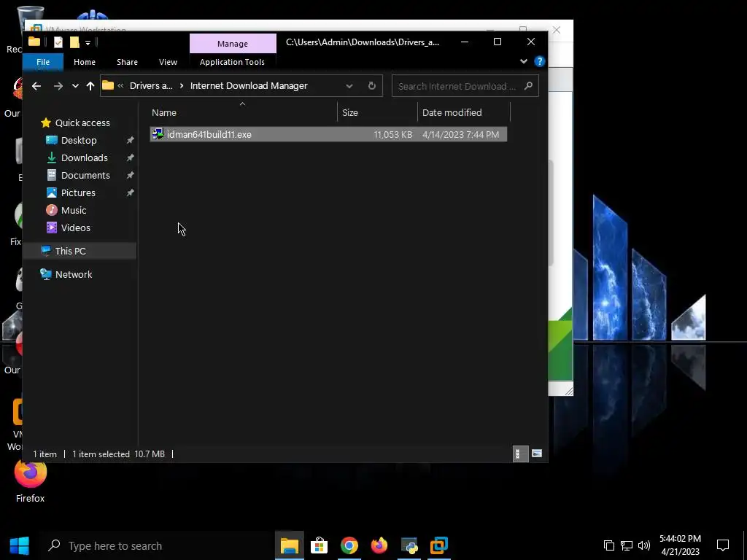Switch to Details view layout

520,454
